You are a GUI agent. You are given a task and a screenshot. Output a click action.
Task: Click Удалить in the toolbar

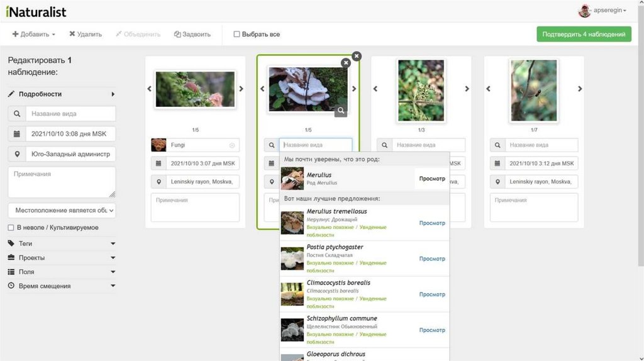coord(86,34)
